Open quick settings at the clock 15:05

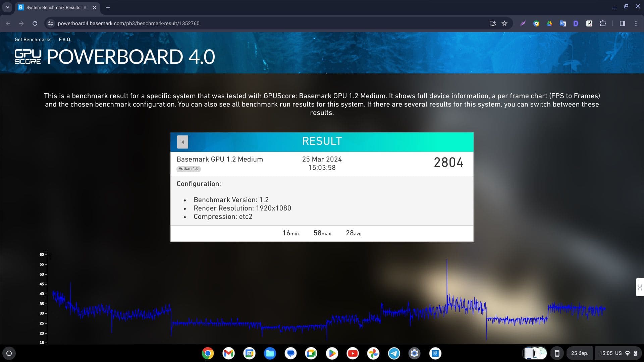click(618, 353)
